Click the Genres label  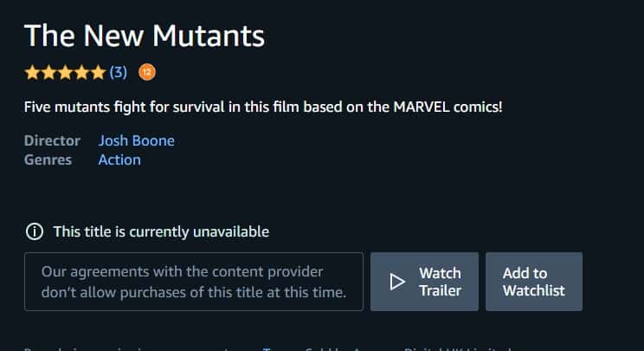tap(48, 159)
